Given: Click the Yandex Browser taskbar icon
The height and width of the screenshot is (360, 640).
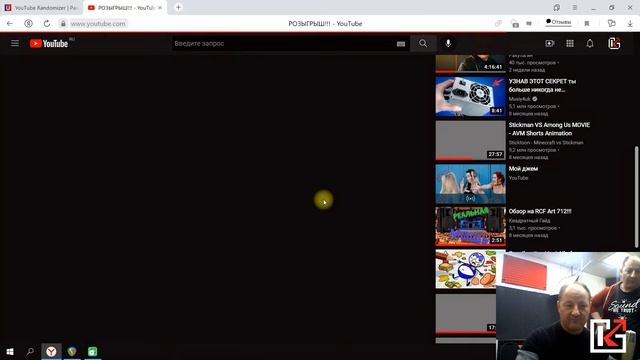Looking at the screenshot, I should click(51, 351).
